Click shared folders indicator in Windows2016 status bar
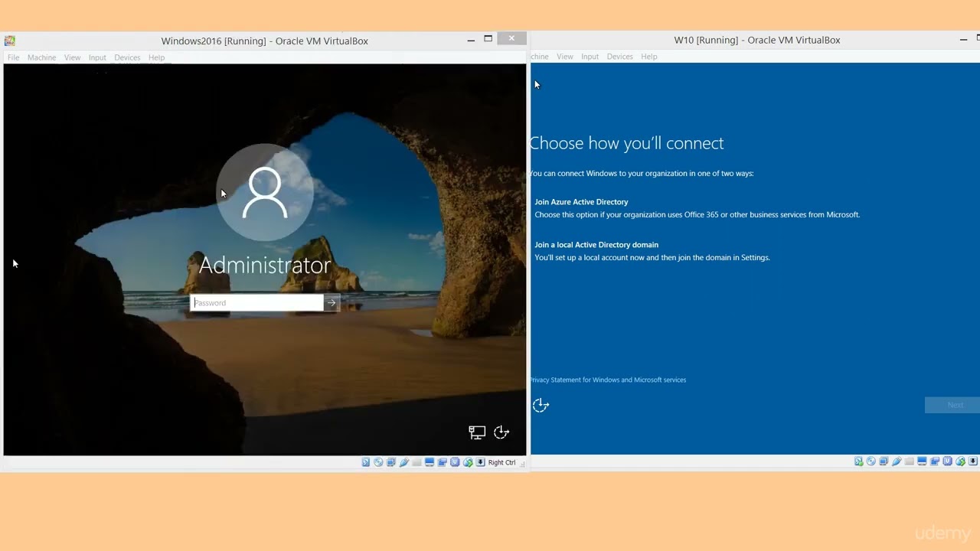 coord(416,462)
